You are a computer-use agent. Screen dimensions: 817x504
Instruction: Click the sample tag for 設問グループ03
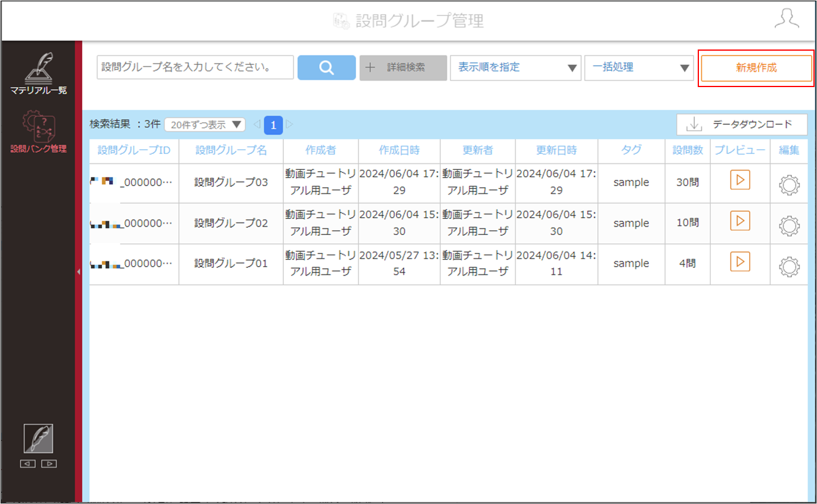click(632, 183)
